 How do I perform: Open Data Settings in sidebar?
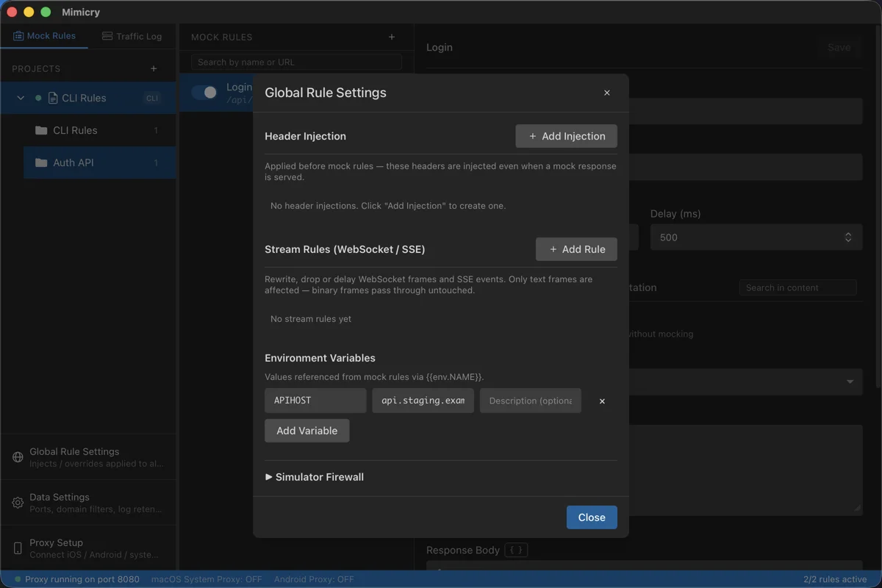click(x=88, y=503)
